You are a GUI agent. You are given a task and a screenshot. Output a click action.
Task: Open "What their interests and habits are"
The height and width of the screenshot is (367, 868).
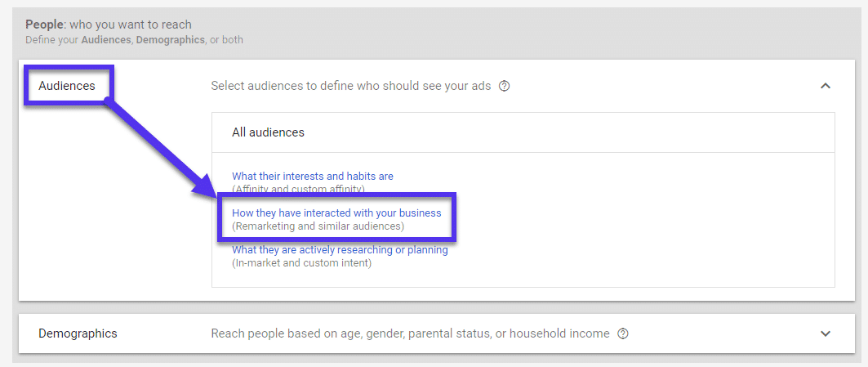tap(312, 176)
